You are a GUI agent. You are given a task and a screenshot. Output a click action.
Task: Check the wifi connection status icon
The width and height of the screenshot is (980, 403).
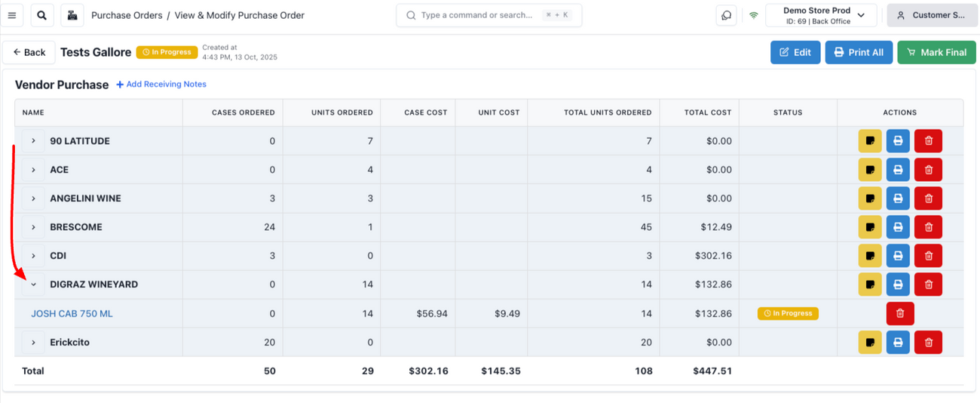(x=753, y=15)
